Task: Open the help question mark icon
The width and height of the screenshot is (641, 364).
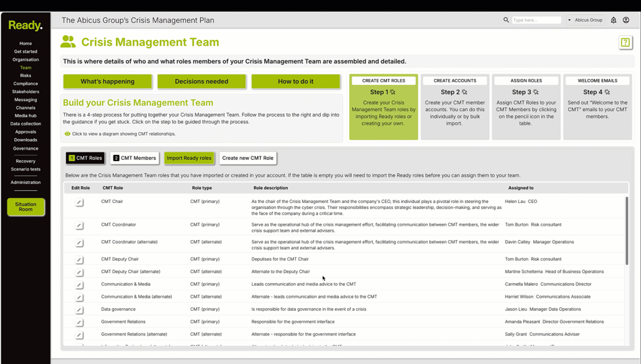Action: point(625,42)
